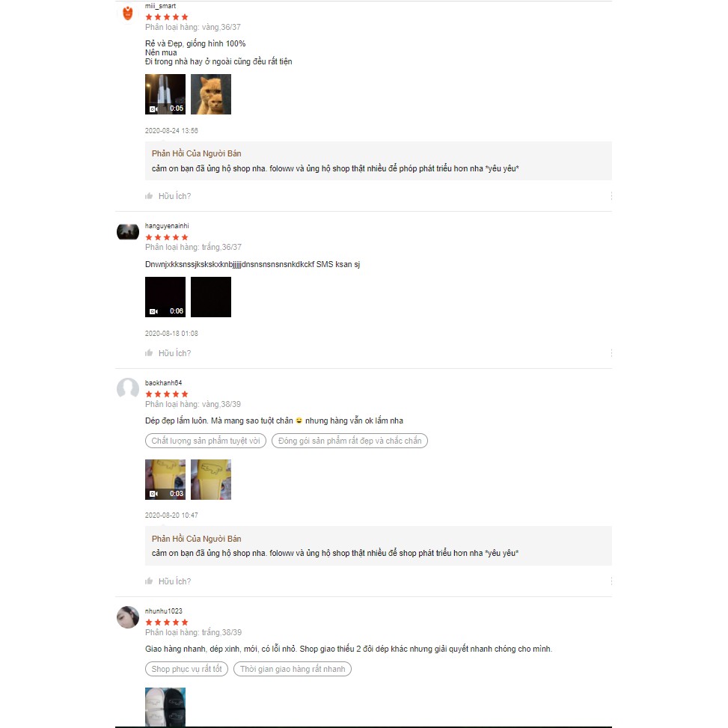Click the 'Thời gian giao hàng rất nhanh' tag
This screenshot has width=728, height=728.
point(293,669)
